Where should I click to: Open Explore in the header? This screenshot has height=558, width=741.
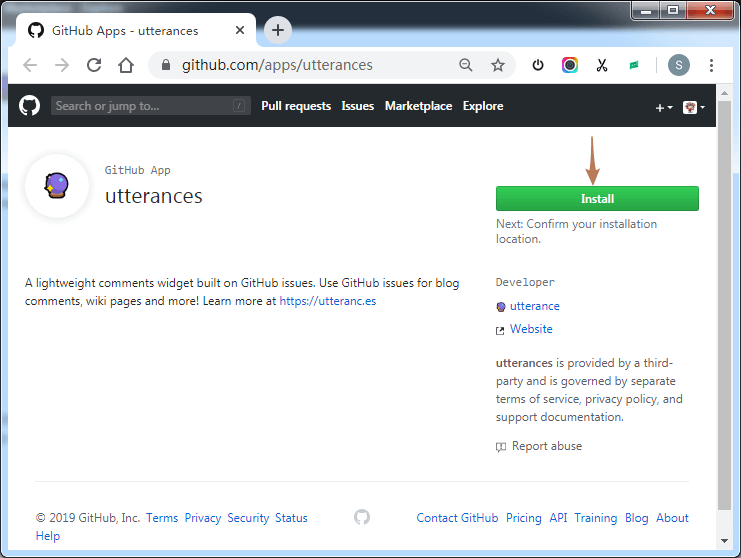(483, 106)
